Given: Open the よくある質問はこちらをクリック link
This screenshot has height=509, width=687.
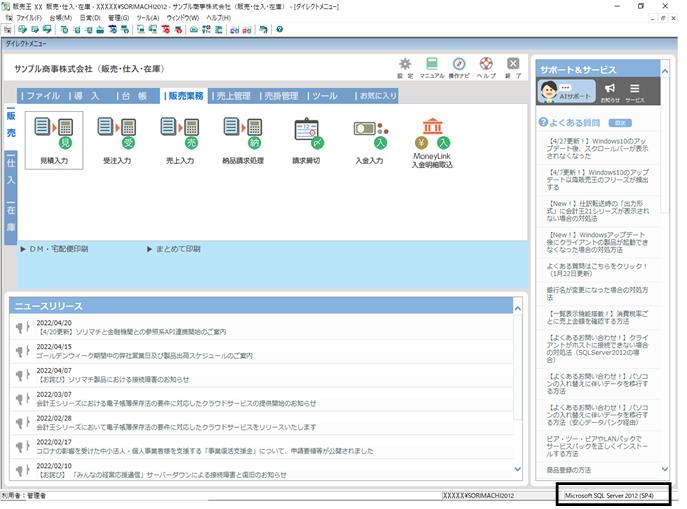Looking at the screenshot, I should [598, 269].
